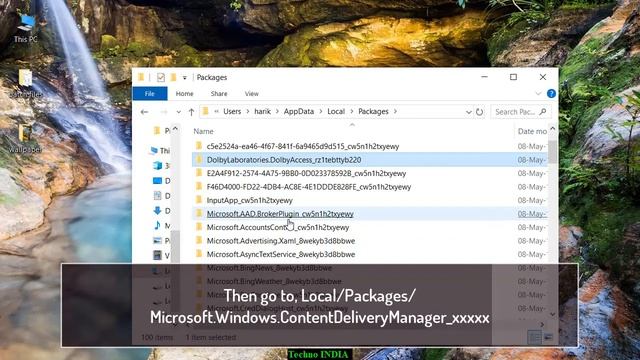Open Explorer help icon
The width and height of the screenshot is (640, 360).
tap(551, 93)
